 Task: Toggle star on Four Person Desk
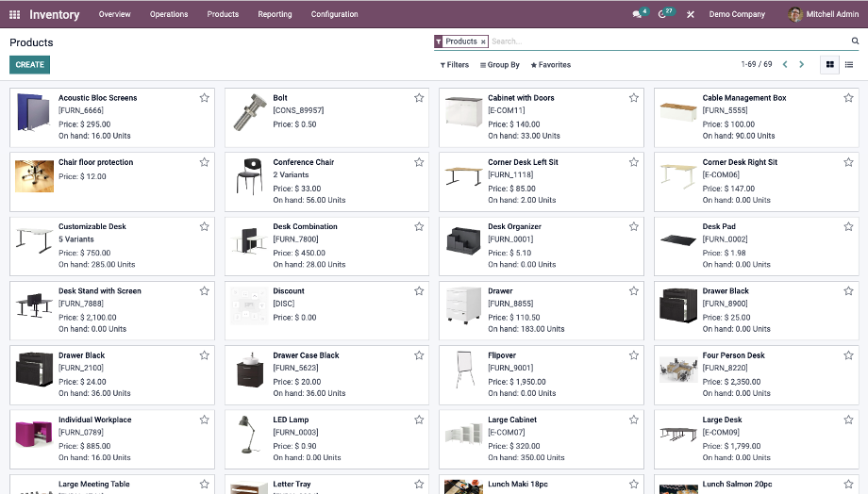pyautogui.click(x=848, y=355)
